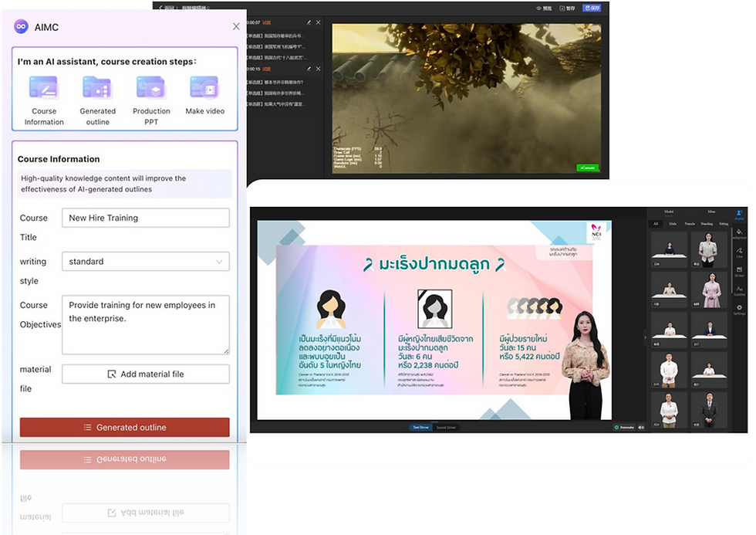
Task: Open the Line sidebar tool
Action: pyautogui.click(x=739, y=252)
